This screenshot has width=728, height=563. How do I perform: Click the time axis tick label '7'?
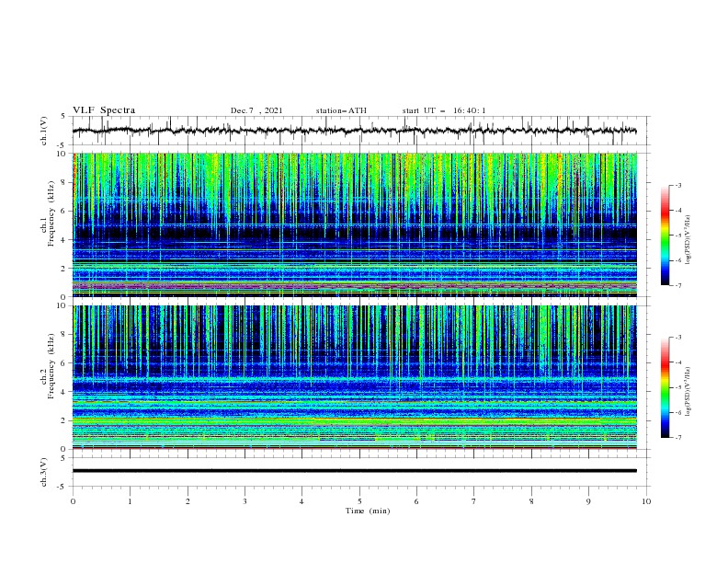(x=474, y=501)
